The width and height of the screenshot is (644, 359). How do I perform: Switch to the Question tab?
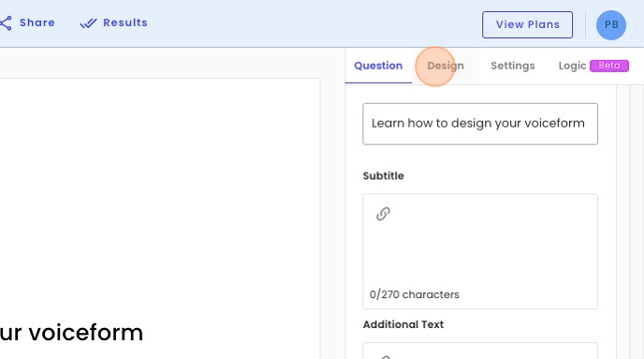point(378,66)
